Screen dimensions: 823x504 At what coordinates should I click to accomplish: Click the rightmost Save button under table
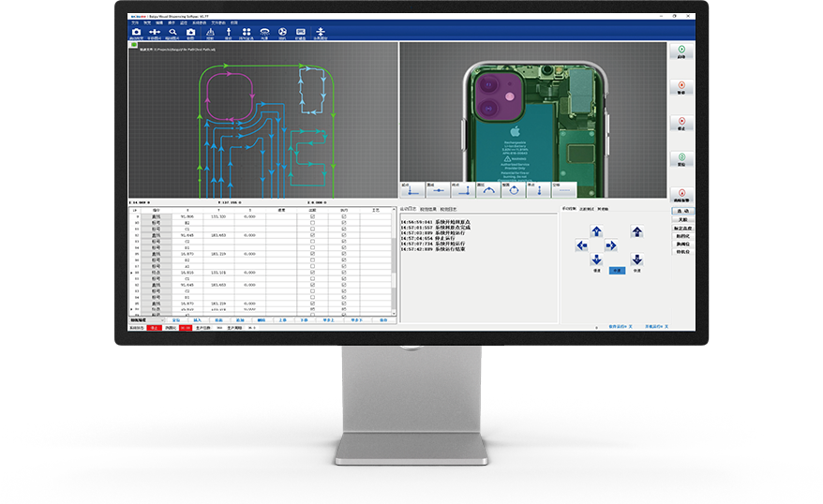pyautogui.click(x=382, y=319)
